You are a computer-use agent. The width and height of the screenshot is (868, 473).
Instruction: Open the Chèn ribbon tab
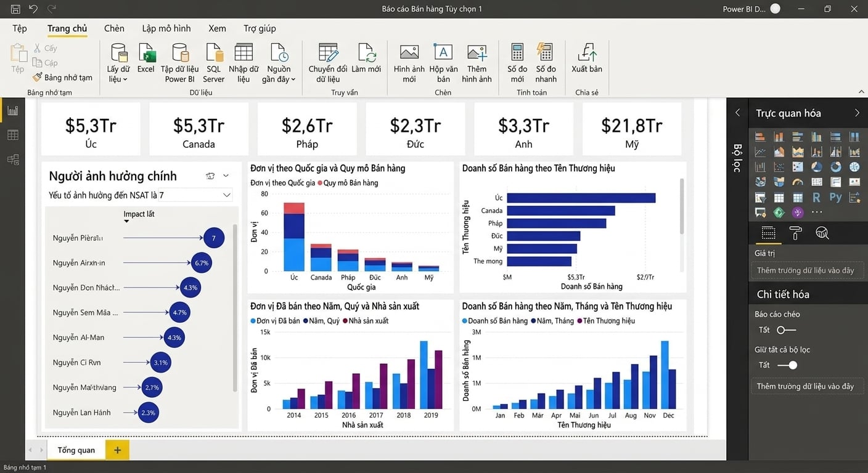(x=114, y=28)
